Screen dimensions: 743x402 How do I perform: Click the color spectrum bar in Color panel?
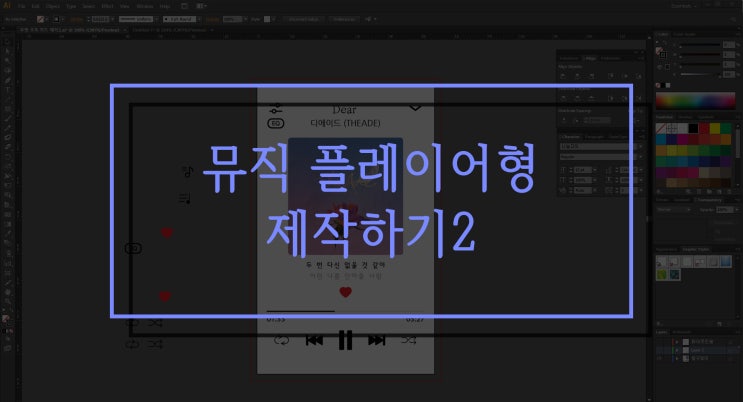pos(695,101)
